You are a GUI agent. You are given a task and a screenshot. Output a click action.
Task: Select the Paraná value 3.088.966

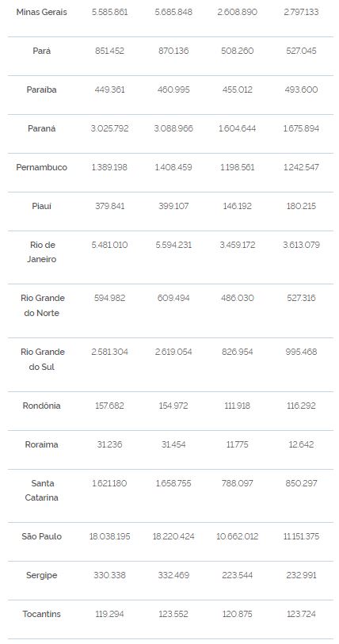tap(173, 128)
